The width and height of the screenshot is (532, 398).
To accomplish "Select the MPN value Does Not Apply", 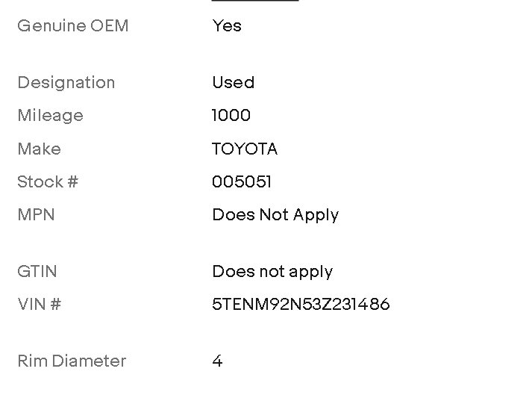I will click(x=275, y=215).
